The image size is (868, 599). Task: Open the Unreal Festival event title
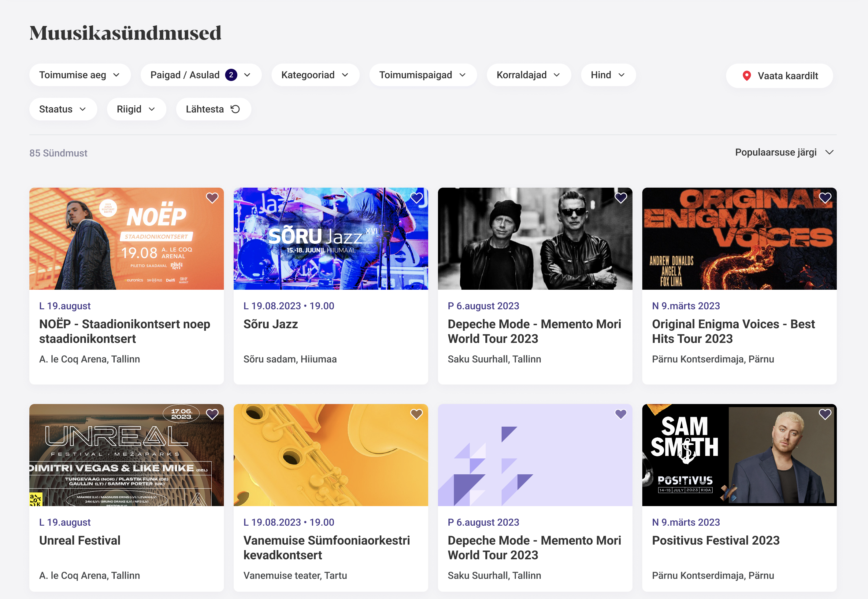tap(80, 540)
